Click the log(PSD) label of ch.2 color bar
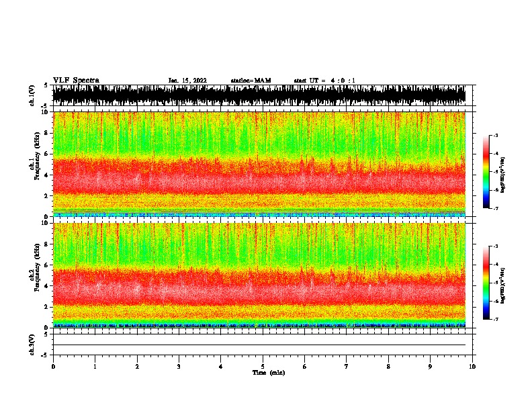This screenshot has width=532, height=411. click(502, 285)
